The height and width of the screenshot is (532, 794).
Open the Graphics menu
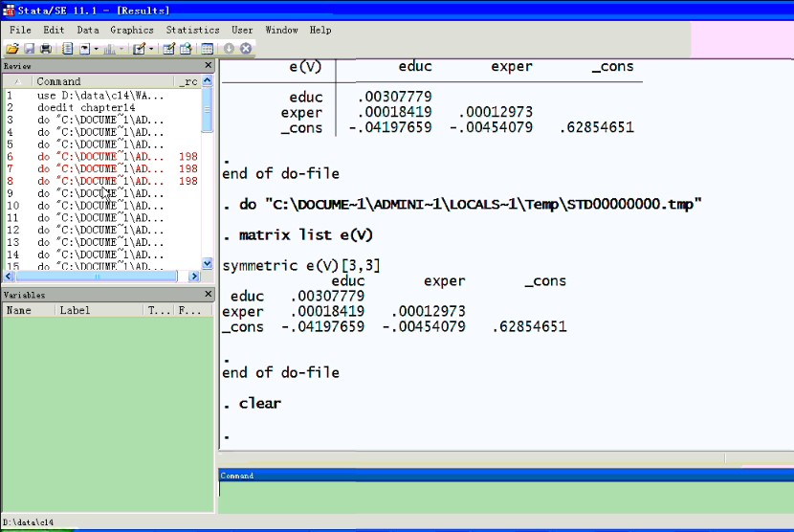point(132,30)
